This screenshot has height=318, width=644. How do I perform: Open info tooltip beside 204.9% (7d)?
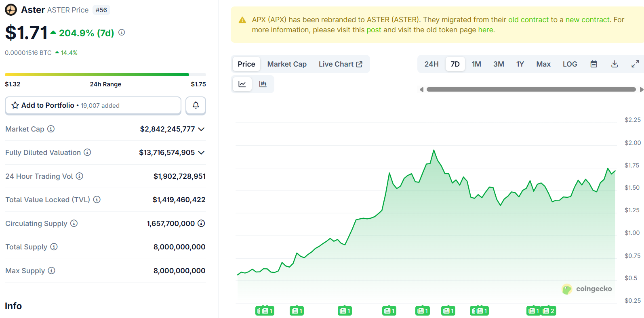[x=122, y=32]
